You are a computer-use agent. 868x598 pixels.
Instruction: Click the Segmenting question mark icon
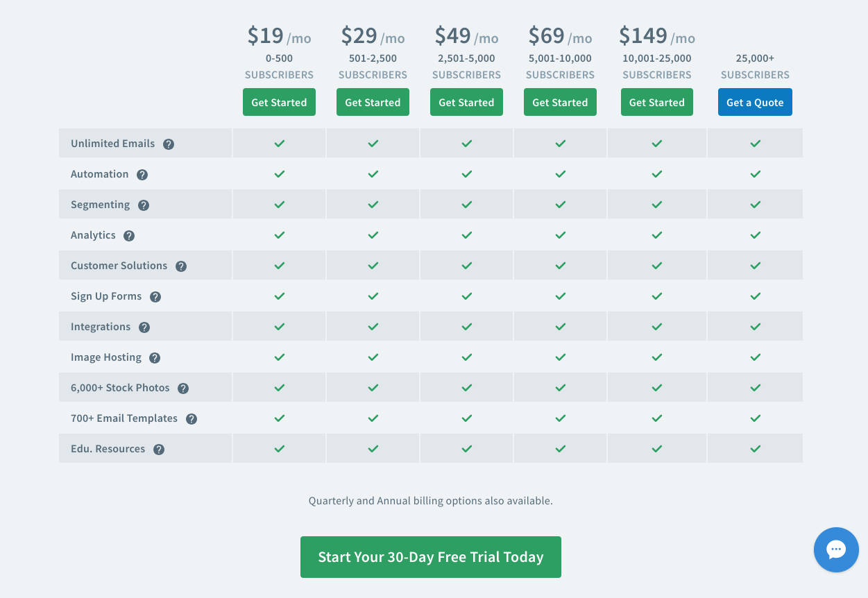[144, 205]
